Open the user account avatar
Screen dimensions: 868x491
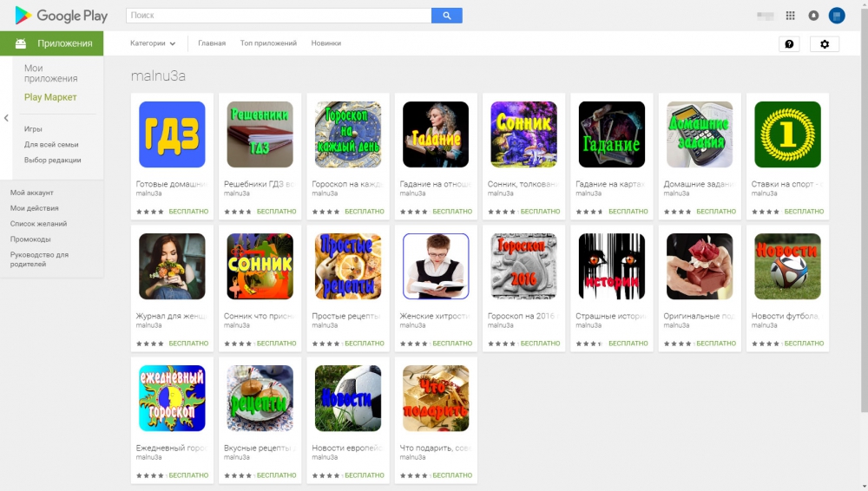pyautogui.click(x=837, y=16)
